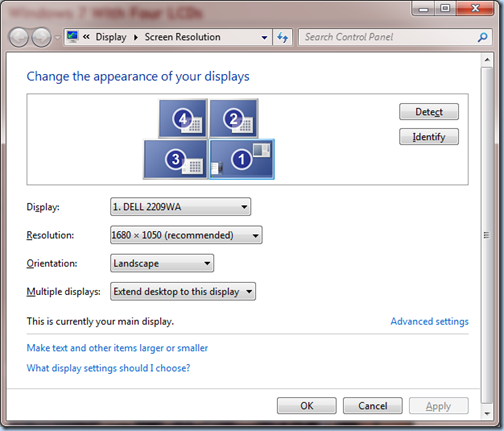Click the Back navigation arrow
The height and width of the screenshot is (431, 504).
pyautogui.click(x=19, y=37)
